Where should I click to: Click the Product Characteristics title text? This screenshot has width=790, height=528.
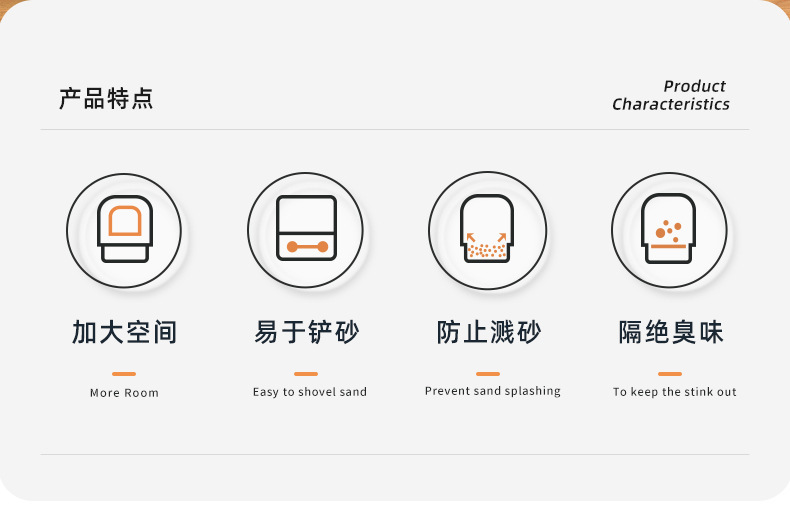pyautogui.click(x=671, y=95)
